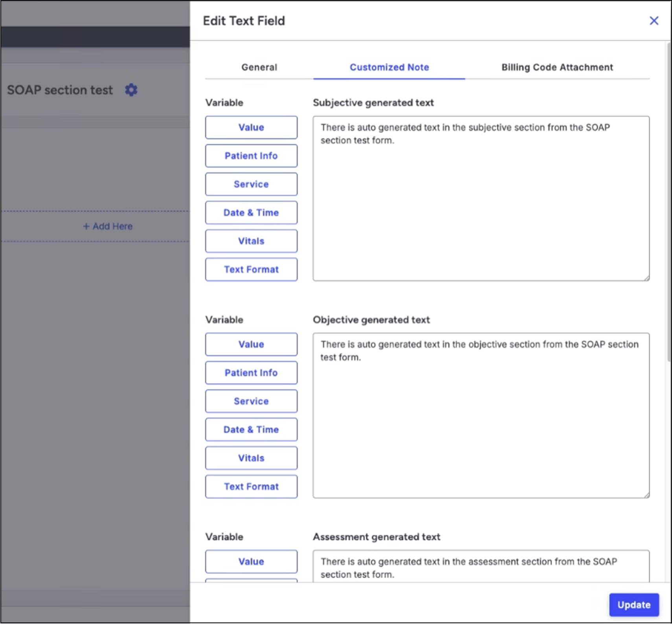The image size is (672, 624).
Task: Close the Edit Text Field panel
Action: point(654,21)
